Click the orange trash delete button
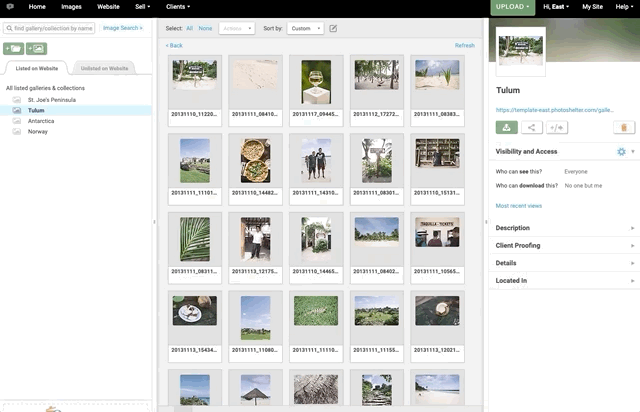The image size is (640, 412). 624,127
